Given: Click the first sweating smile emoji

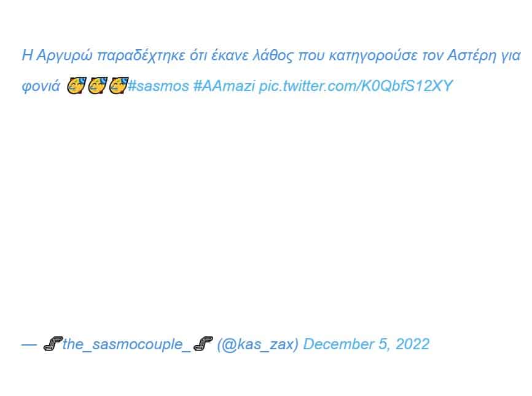Looking at the screenshot, I should (x=76, y=85).
